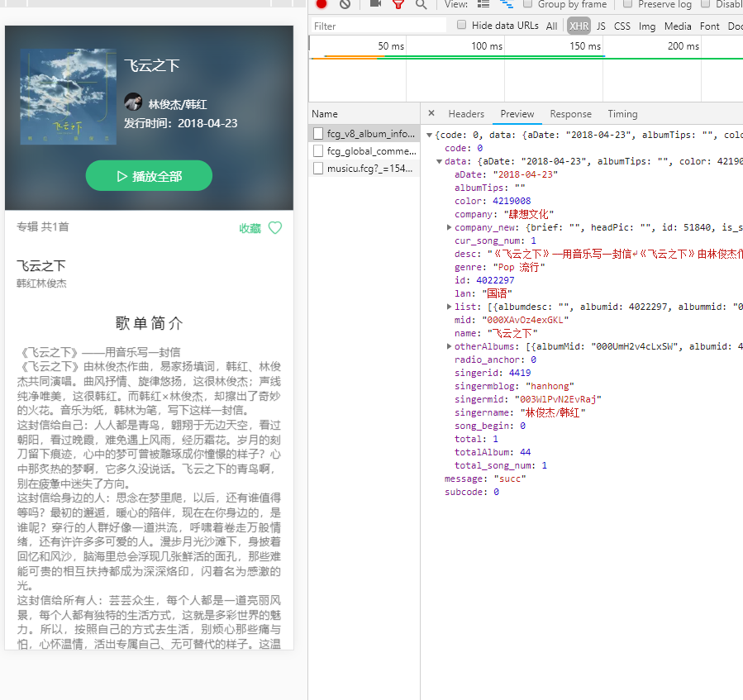Click the 发行时间: 2018-04-23 text
The image size is (743, 700).
180,123
